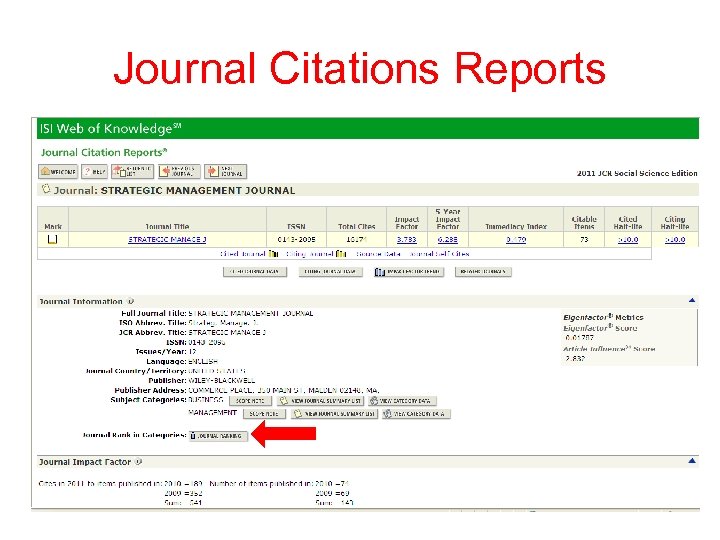The height and width of the screenshot is (540, 720).
Task: Click Scope Note button for MANAGEMENT
Action: click(x=264, y=414)
